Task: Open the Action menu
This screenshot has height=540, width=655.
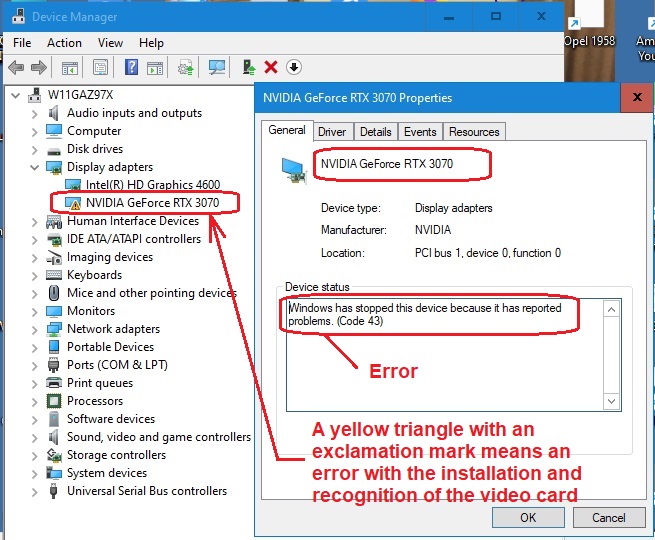Action: 64,43
